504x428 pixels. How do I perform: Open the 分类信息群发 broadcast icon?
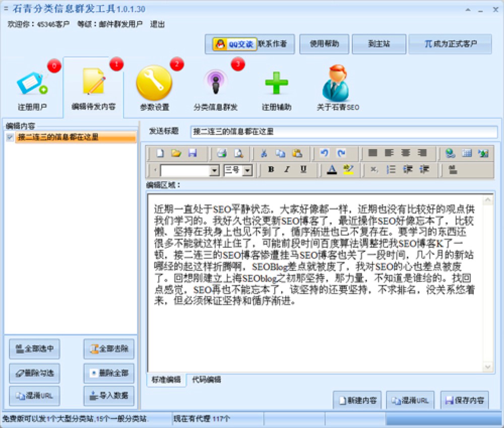click(216, 82)
